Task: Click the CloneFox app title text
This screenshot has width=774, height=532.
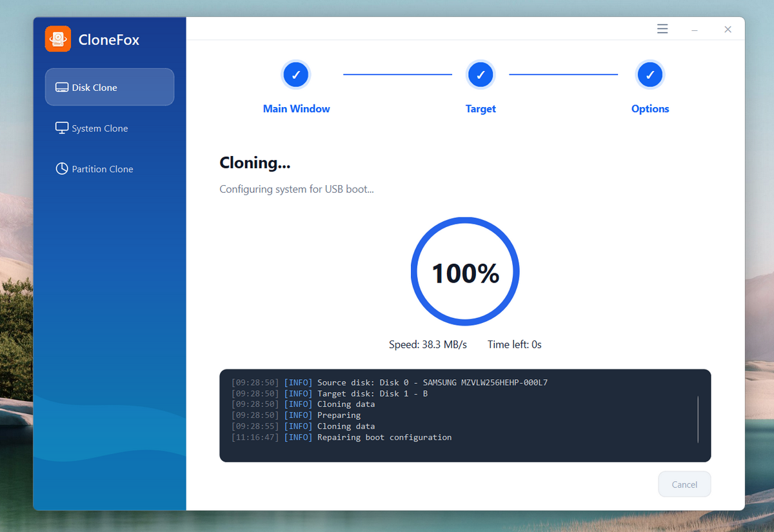Action: pyautogui.click(x=108, y=39)
